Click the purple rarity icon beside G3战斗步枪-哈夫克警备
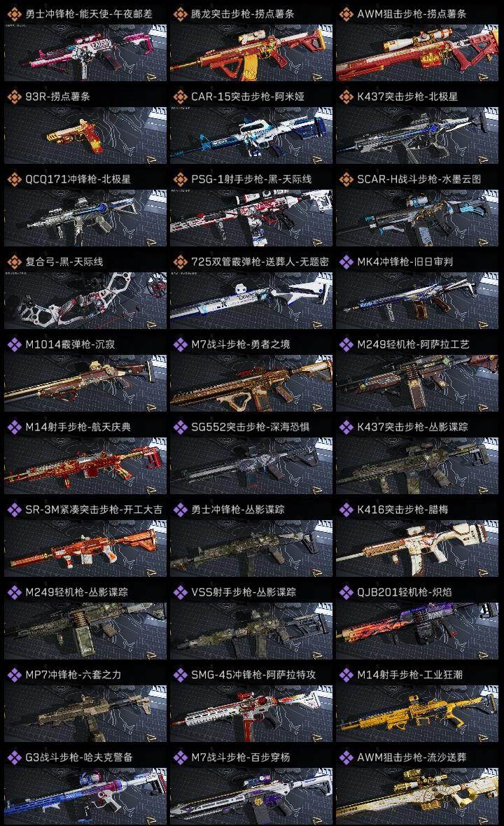Image resolution: width=504 pixels, height=826 pixels. [14, 757]
